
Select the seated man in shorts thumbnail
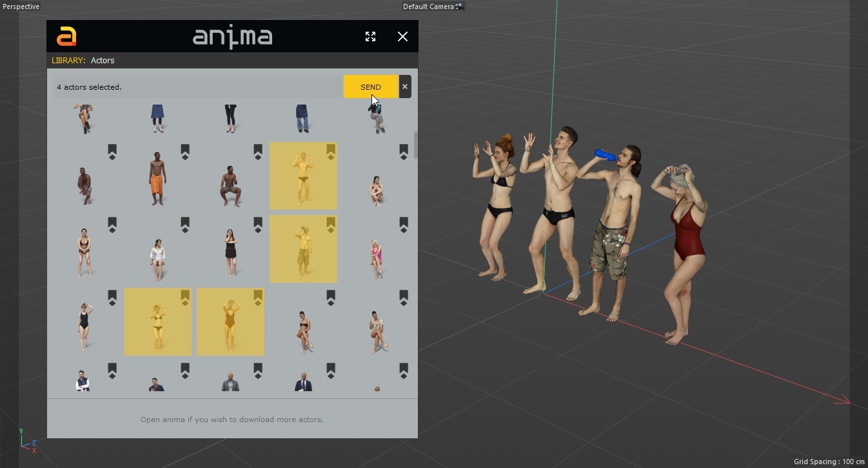230,186
